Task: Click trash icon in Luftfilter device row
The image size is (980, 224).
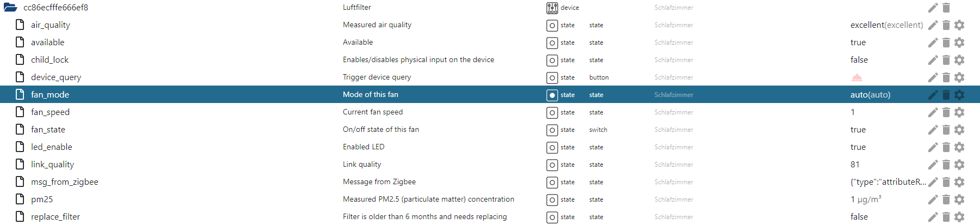Action: click(x=946, y=8)
